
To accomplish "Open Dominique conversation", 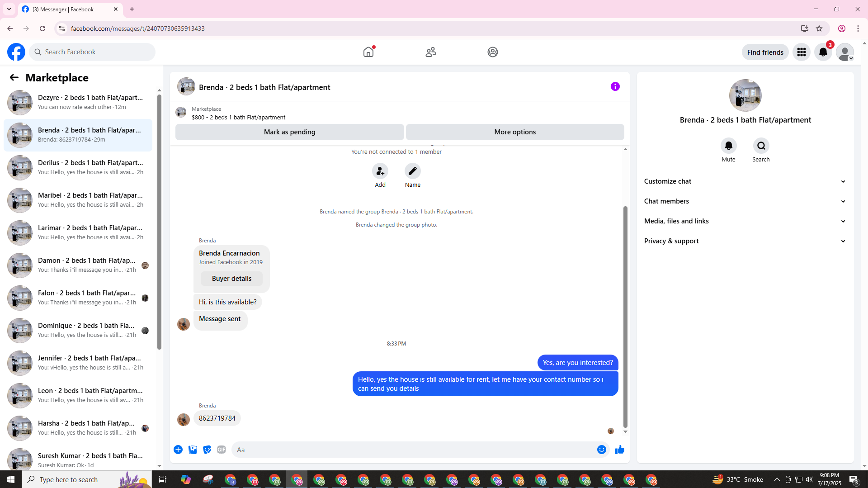I will pyautogui.click(x=78, y=331).
